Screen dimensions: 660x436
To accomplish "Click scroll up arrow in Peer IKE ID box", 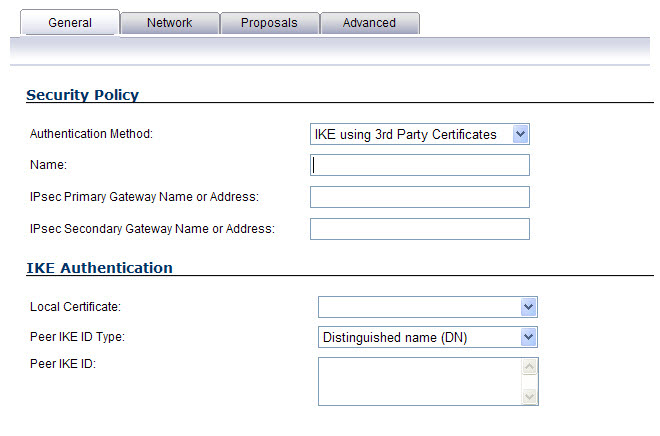I will [530, 366].
